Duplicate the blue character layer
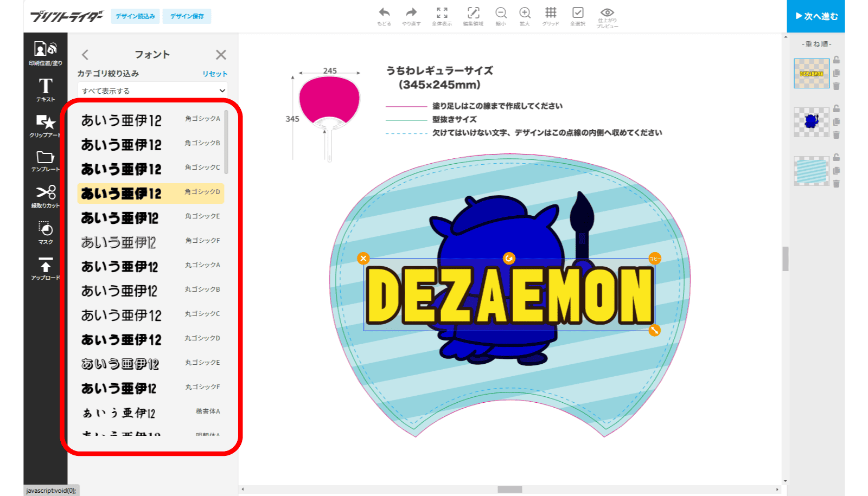Image resolution: width=868 pixels, height=496 pixels. tap(837, 121)
